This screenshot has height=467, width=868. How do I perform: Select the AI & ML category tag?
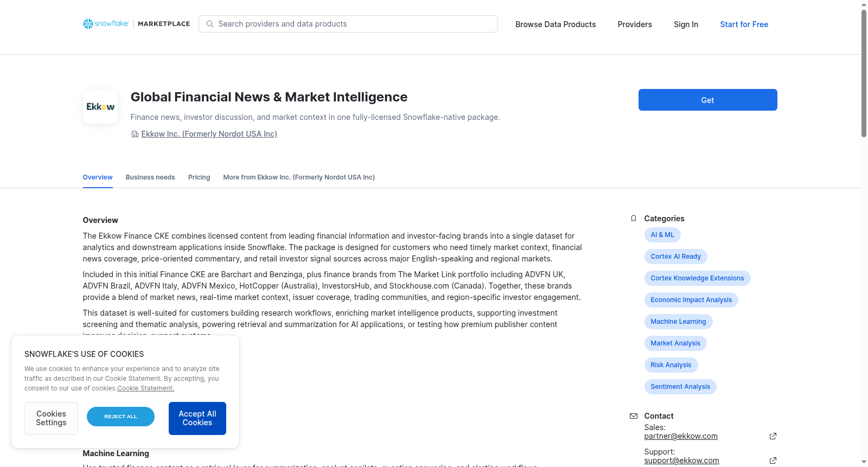(x=662, y=235)
